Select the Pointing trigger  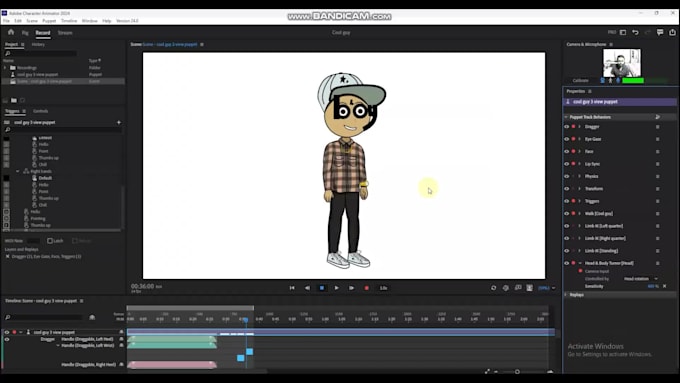(x=38, y=219)
